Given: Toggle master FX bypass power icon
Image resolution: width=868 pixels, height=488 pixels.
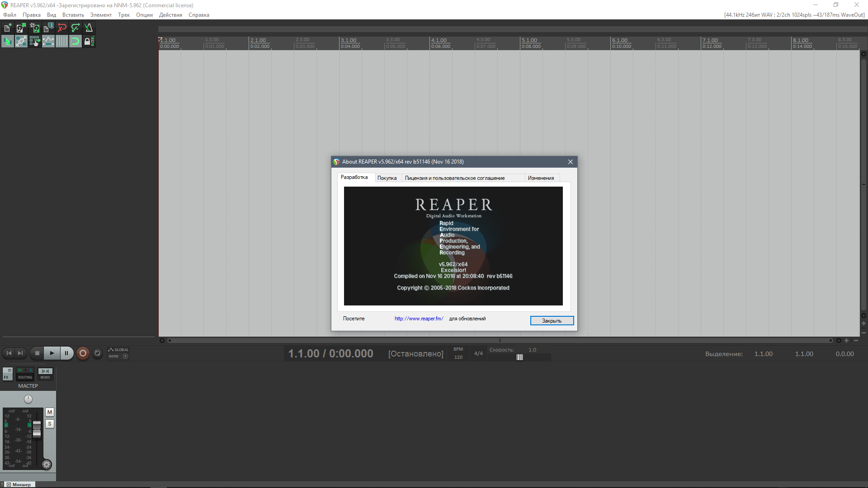Looking at the screenshot, I should [9, 371].
